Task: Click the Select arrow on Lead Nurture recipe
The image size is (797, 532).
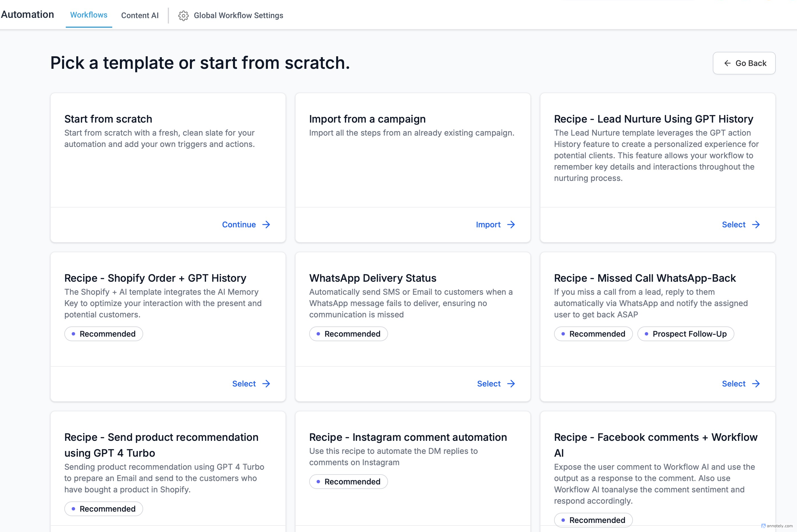Action: point(756,225)
